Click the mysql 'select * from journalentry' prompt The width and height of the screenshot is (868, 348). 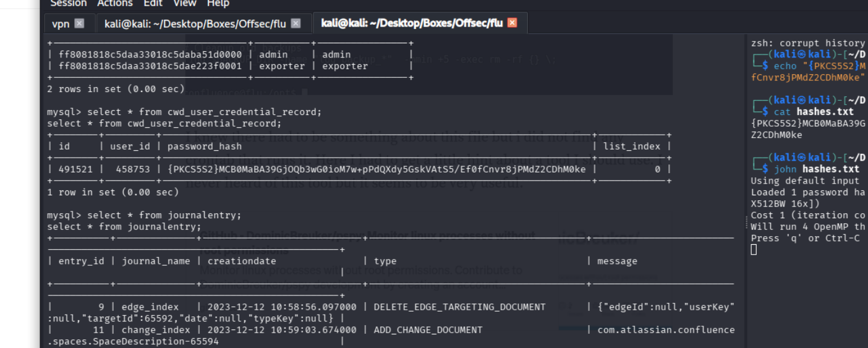(x=144, y=215)
